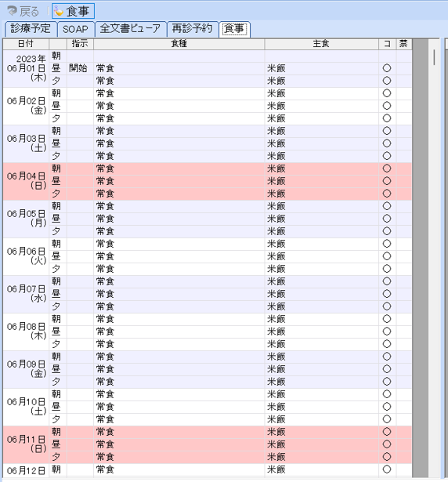Select the 2023年06月01日(木) date cell
The width and height of the screenshot is (448, 482).
click(26, 68)
